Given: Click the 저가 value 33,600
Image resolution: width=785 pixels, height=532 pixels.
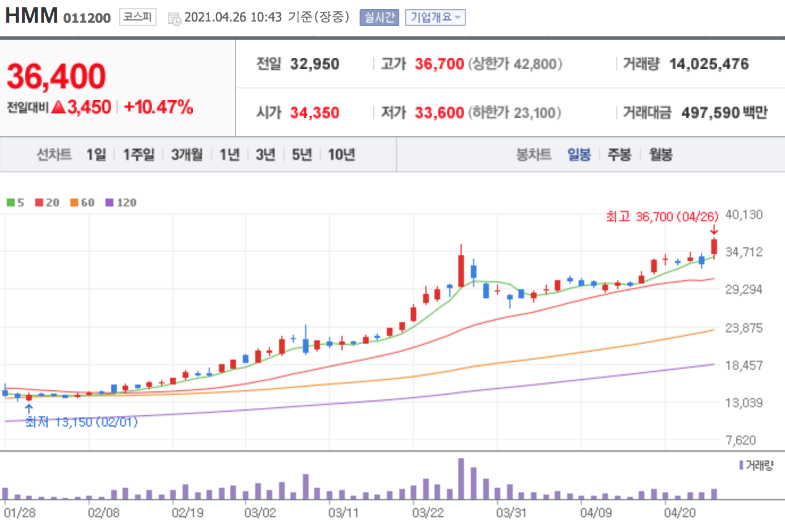Looking at the screenshot, I should click(x=440, y=113).
